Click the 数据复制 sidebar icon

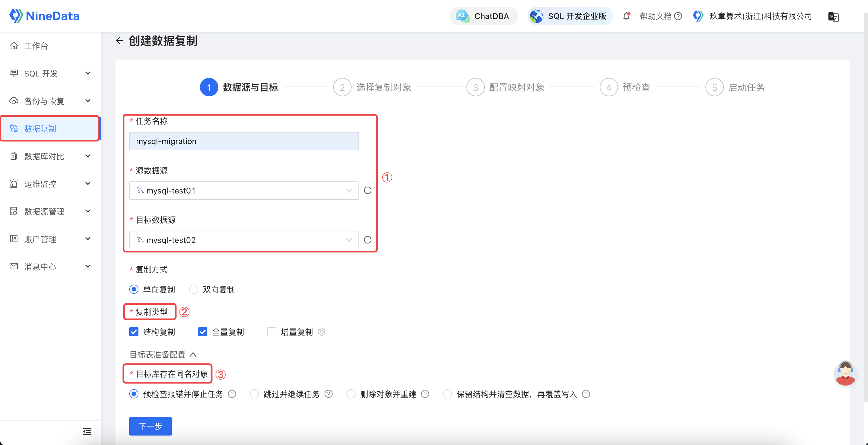click(x=13, y=128)
